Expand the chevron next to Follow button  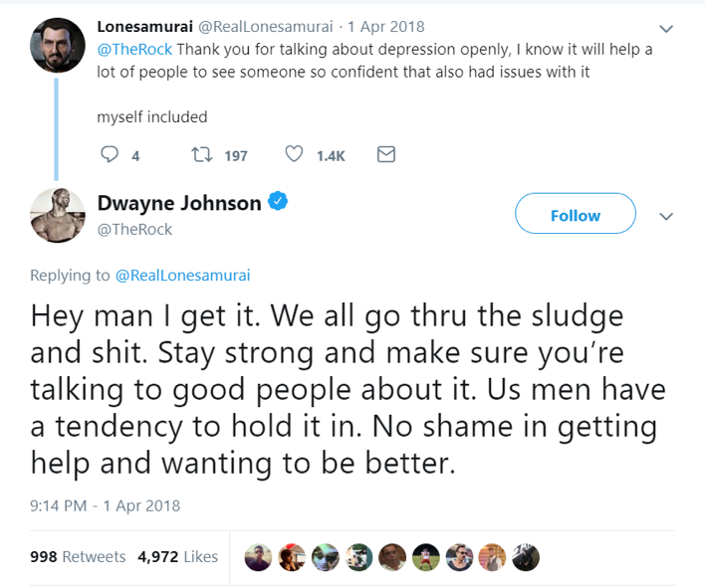pos(667,216)
